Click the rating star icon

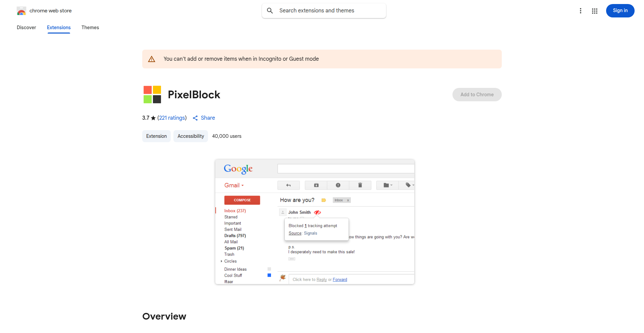[x=153, y=118]
